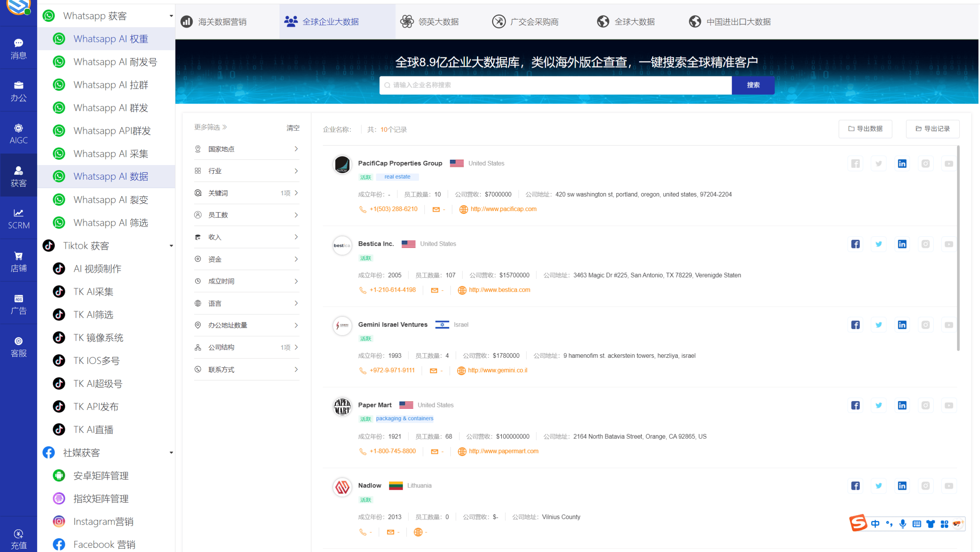
Task: Open the virtual keyboard toggle
Action: click(x=916, y=524)
